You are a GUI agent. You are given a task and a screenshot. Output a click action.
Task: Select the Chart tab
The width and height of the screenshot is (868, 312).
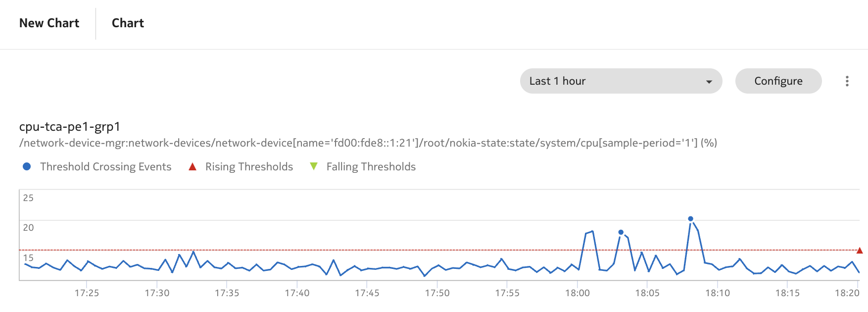tap(128, 23)
